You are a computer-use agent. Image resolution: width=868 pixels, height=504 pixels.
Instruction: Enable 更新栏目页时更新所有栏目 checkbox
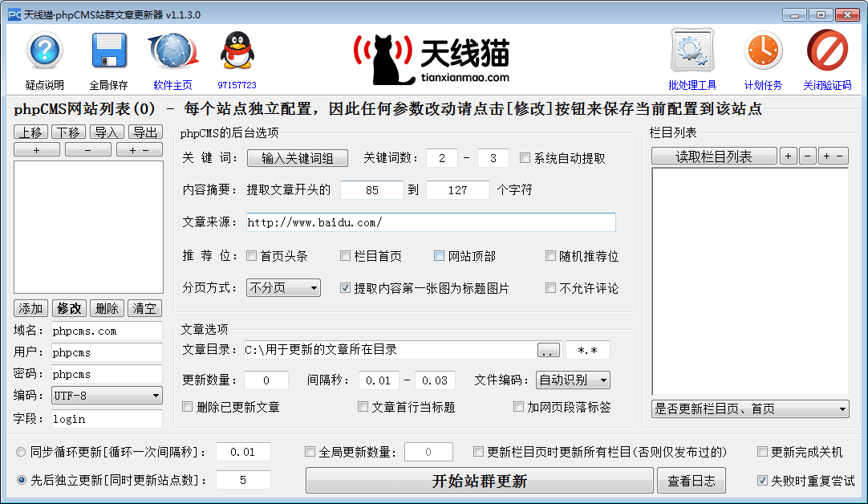pos(478,452)
